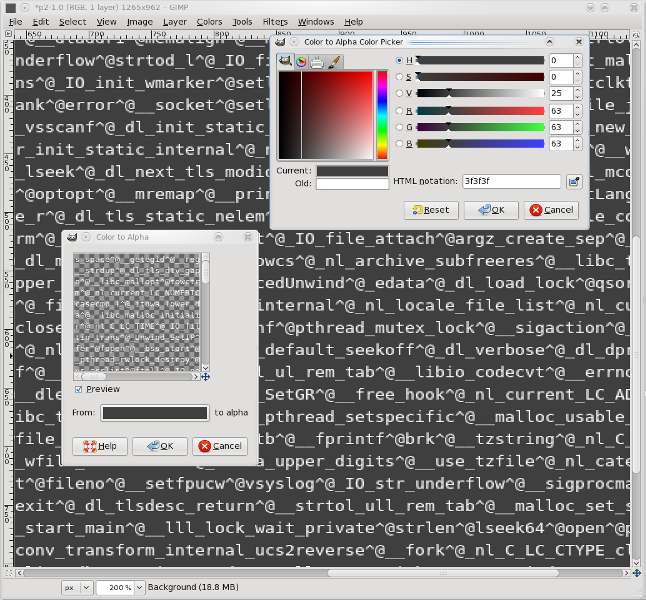Expand the 200% zoom dropdown
The image size is (646, 600).
pos(139,587)
